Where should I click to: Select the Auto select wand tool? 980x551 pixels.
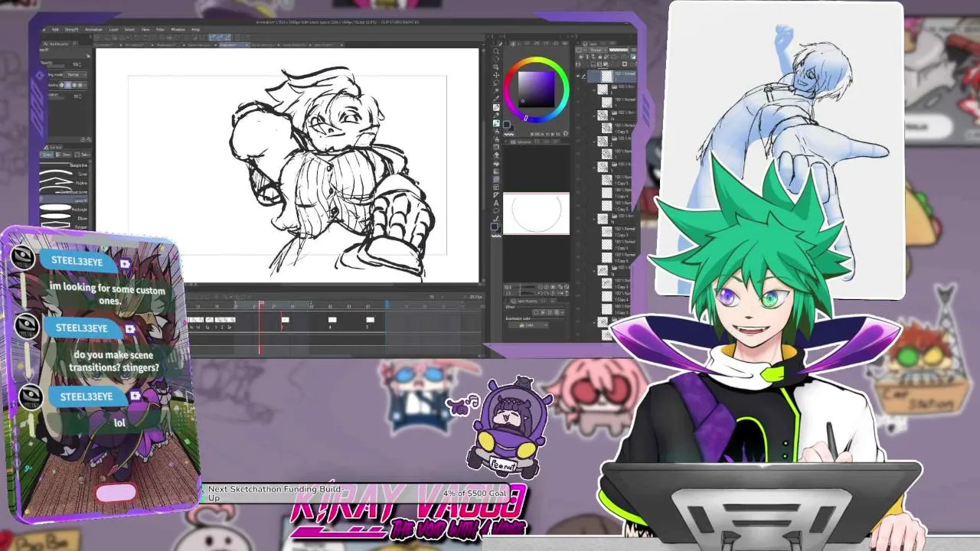coord(496,90)
